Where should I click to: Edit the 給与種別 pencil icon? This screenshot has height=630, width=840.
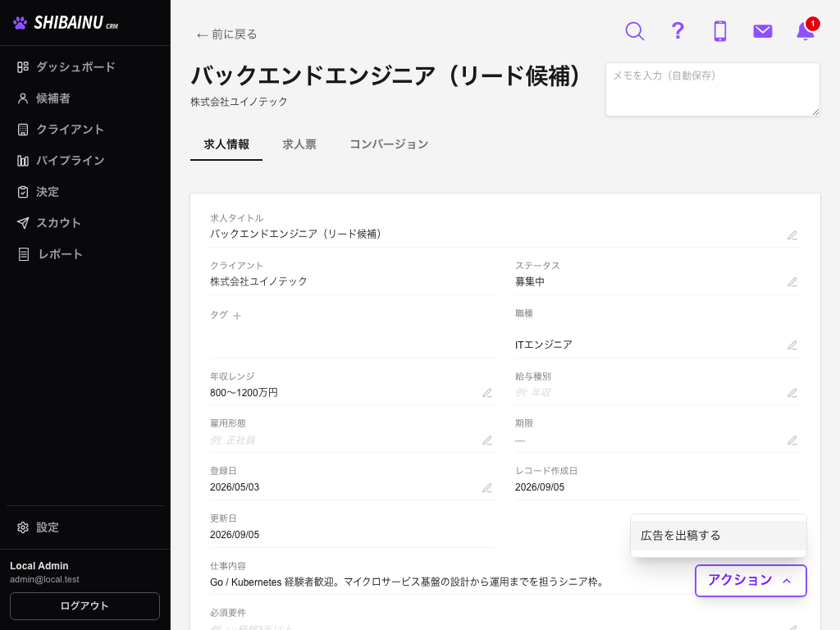(x=792, y=393)
